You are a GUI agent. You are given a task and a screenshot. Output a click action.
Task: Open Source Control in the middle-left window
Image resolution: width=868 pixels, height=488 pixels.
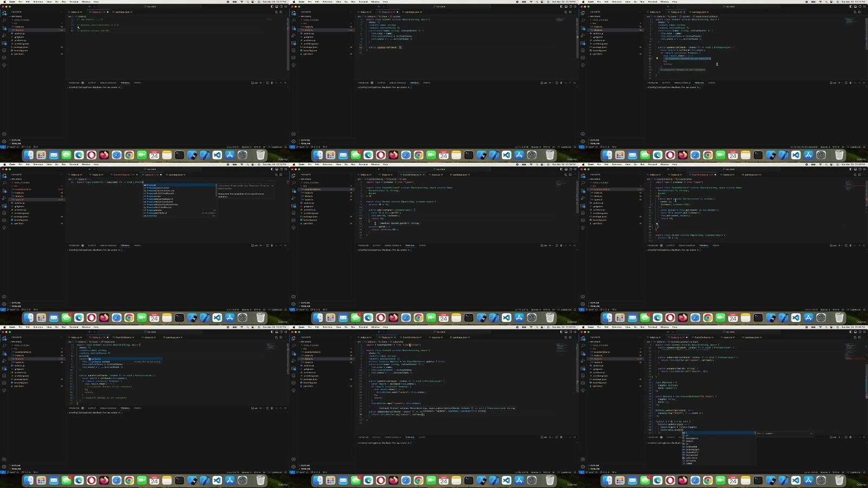point(4,191)
